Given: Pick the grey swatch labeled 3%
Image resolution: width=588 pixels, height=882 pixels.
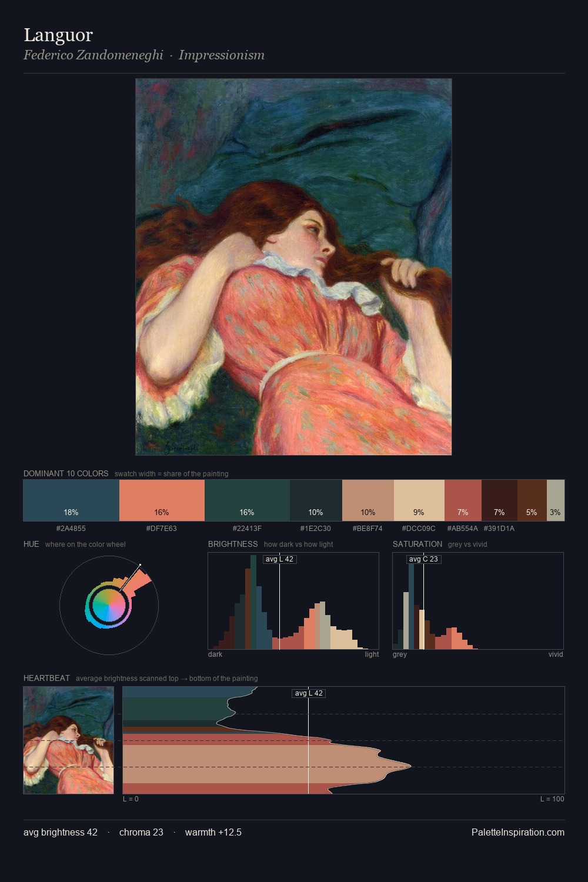Looking at the screenshot, I should coord(556,500).
